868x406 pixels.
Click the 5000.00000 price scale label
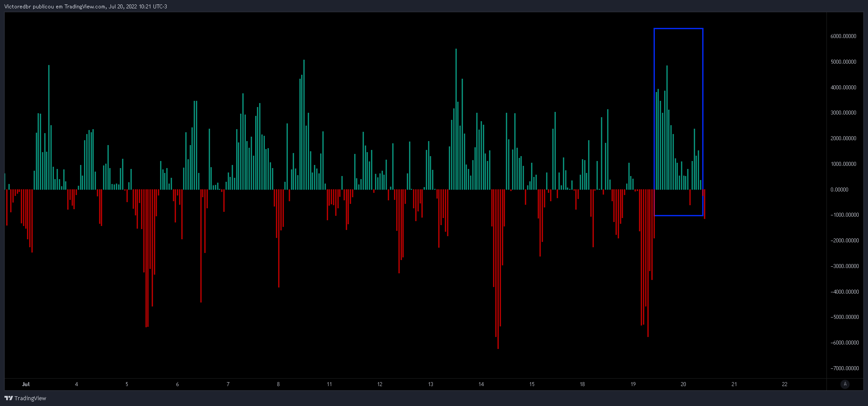[843, 62]
